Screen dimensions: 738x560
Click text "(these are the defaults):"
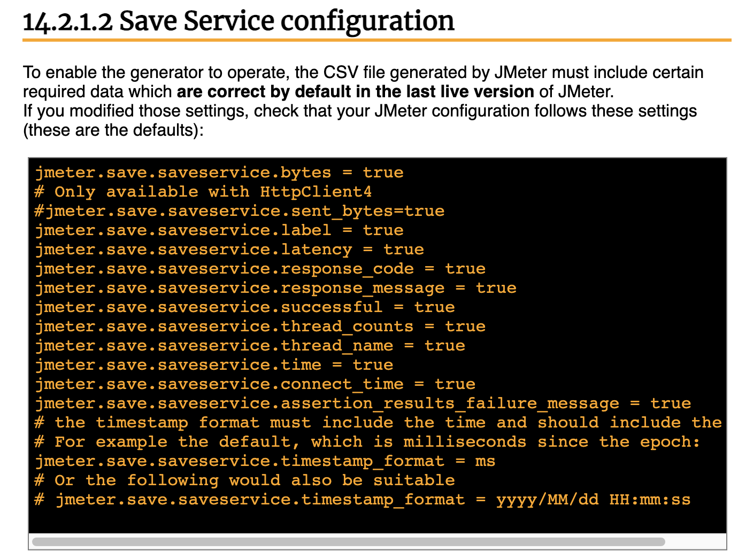(113, 130)
